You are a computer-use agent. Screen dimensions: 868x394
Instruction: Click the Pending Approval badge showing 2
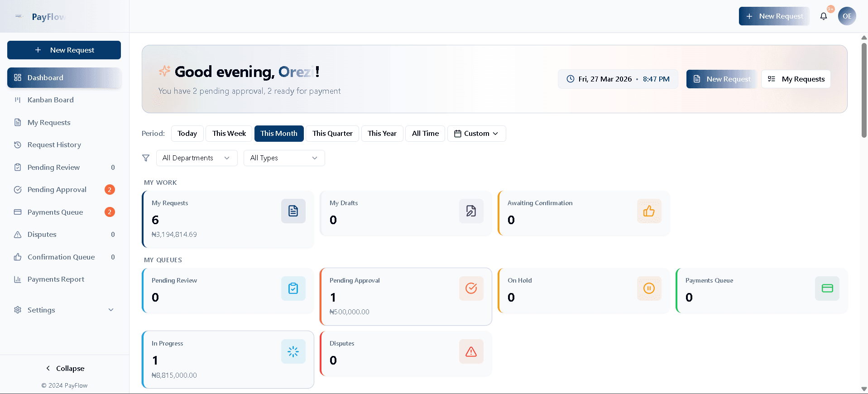tap(110, 190)
